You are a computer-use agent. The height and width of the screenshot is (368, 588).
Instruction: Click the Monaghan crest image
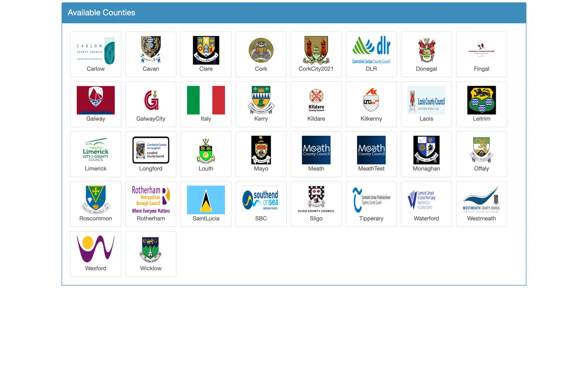426,150
